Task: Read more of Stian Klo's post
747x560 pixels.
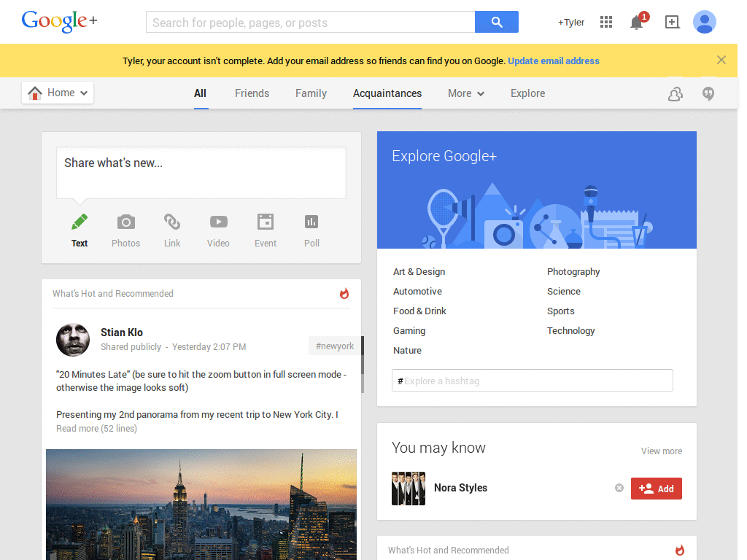Action: 96,429
